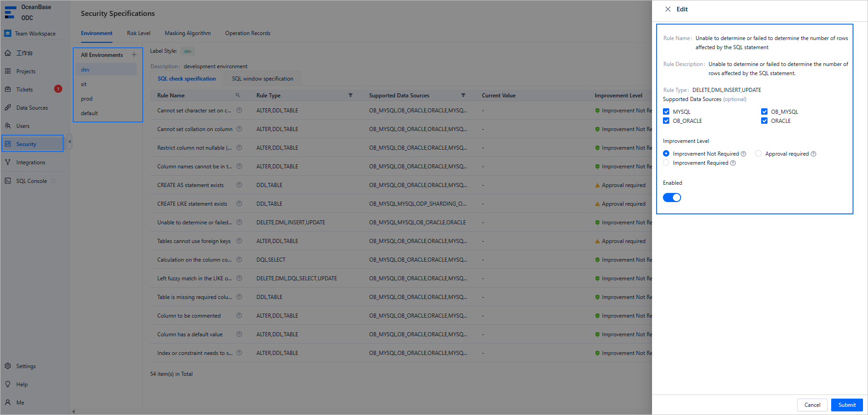Close the Edit panel with X icon
Screen dimensions: 868x415
pyautogui.click(x=667, y=9)
